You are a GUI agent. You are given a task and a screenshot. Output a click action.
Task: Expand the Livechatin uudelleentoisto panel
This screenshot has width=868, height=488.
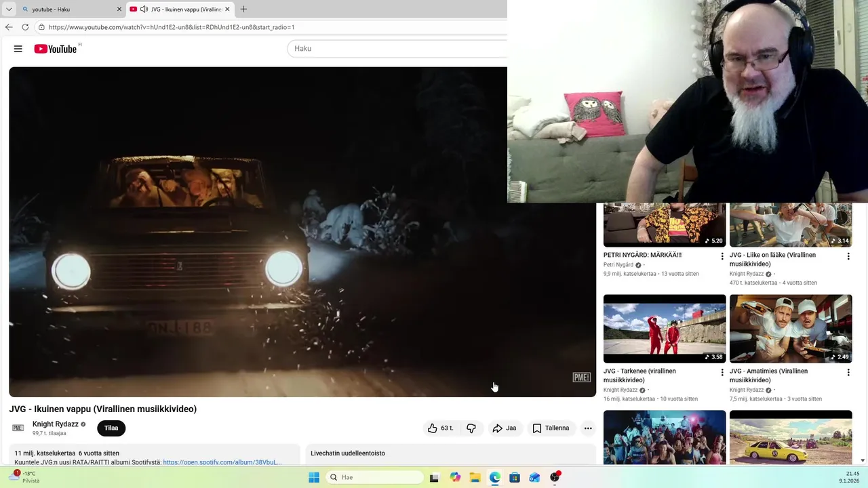(x=451, y=453)
